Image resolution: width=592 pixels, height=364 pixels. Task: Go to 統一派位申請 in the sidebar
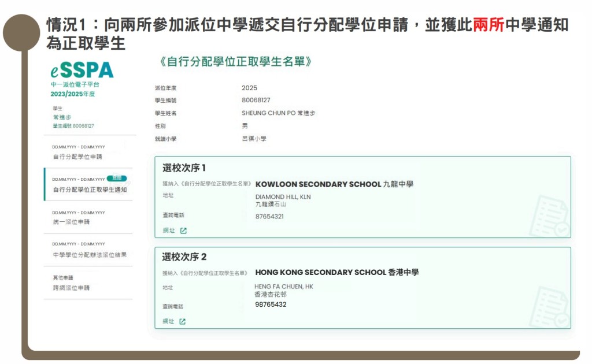71,222
